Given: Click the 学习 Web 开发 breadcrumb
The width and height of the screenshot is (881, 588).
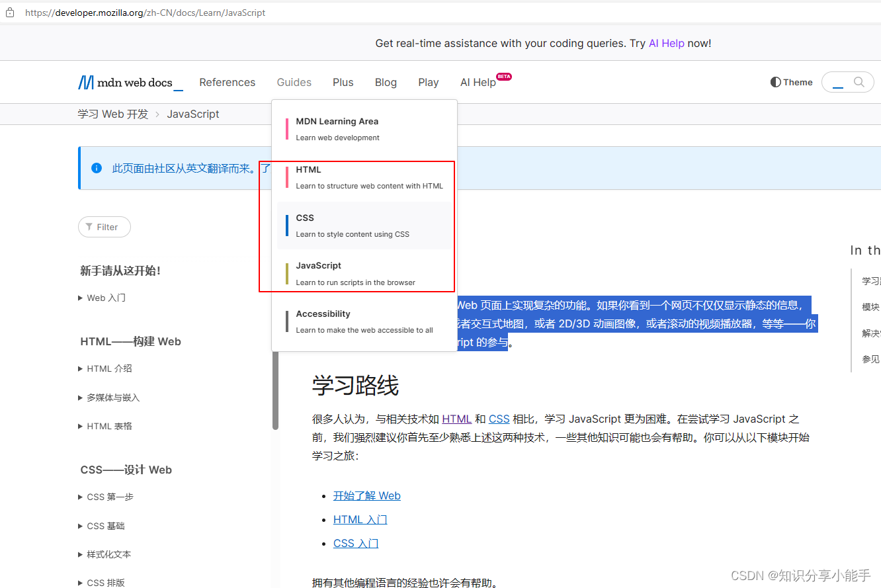Looking at the screenshot, I should 113,114.
